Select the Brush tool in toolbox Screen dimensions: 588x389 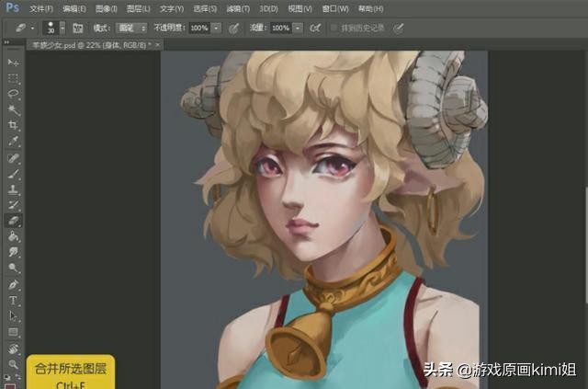(13, 174)
